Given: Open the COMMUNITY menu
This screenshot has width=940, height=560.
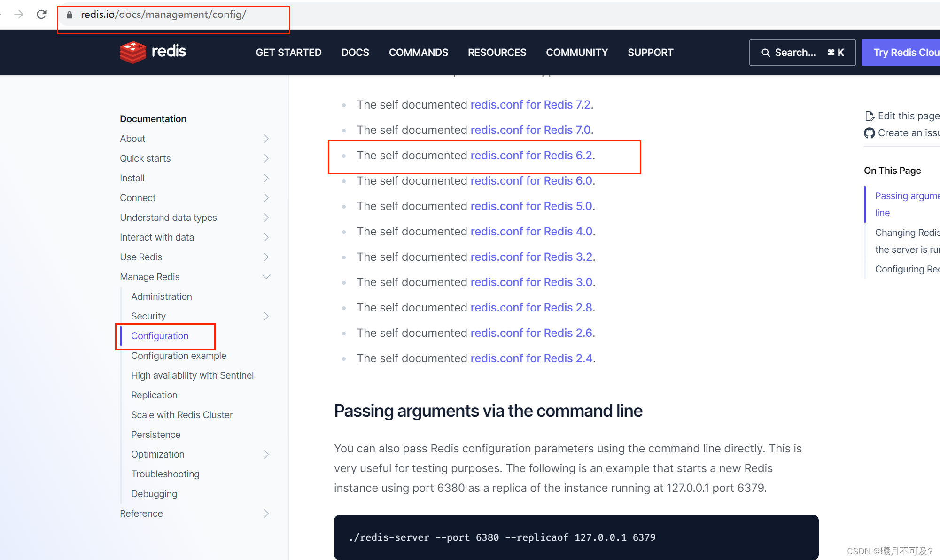Looking at the screenshot, I should (577, 53).
